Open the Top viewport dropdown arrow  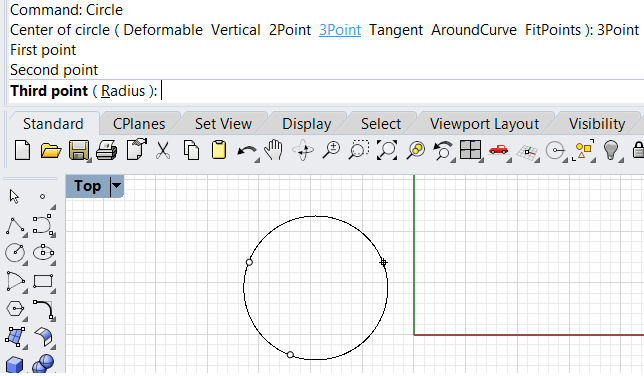pyautogui.click(x=117, y=186)
